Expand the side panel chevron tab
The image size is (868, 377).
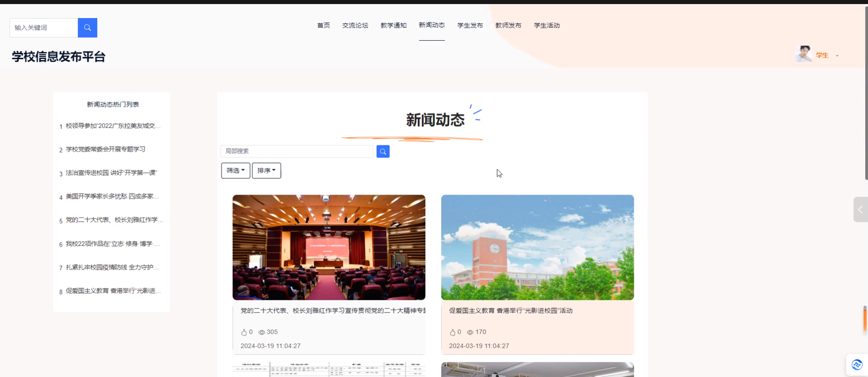[x=860, y=209]
